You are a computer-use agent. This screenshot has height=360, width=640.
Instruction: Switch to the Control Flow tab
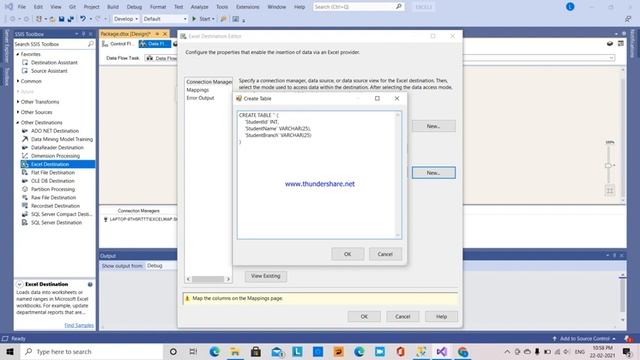(118, 44)
